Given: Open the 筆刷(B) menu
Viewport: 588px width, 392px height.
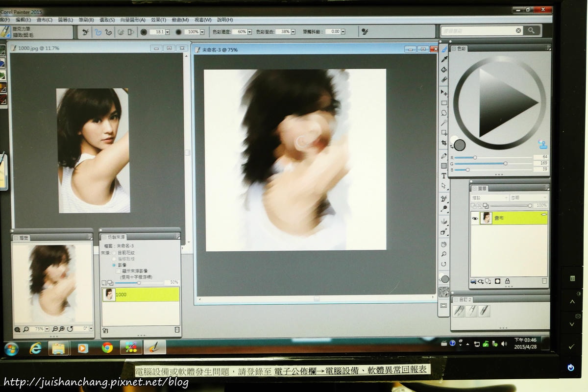Looking at the screenshot, I should pyautogui.click(x=86, y=20).
